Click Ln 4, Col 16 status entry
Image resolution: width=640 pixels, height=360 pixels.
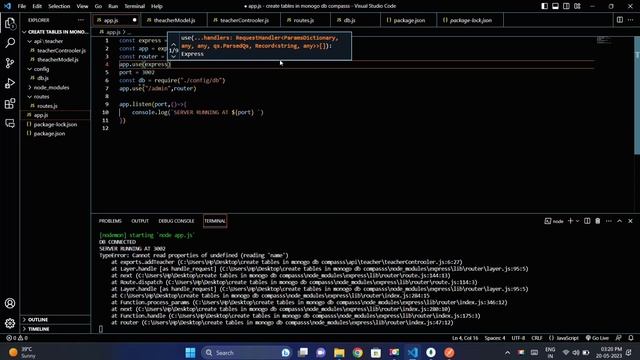[465, 338]
